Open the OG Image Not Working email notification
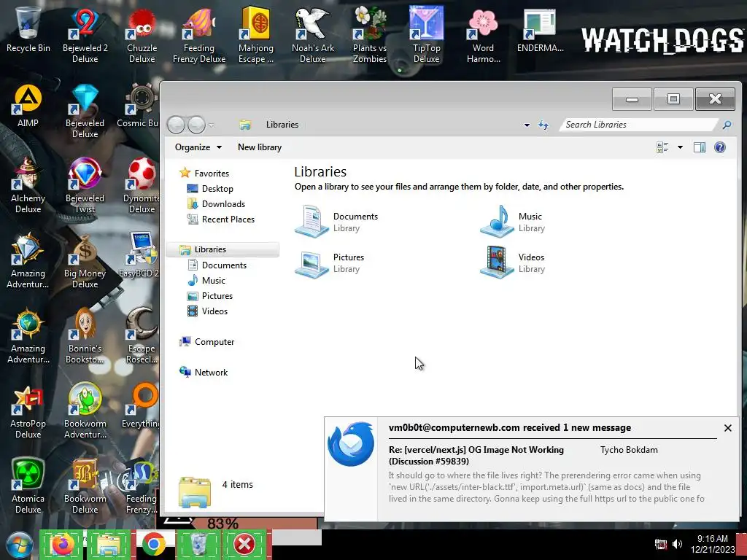747x560 pixels. point(476,455)
